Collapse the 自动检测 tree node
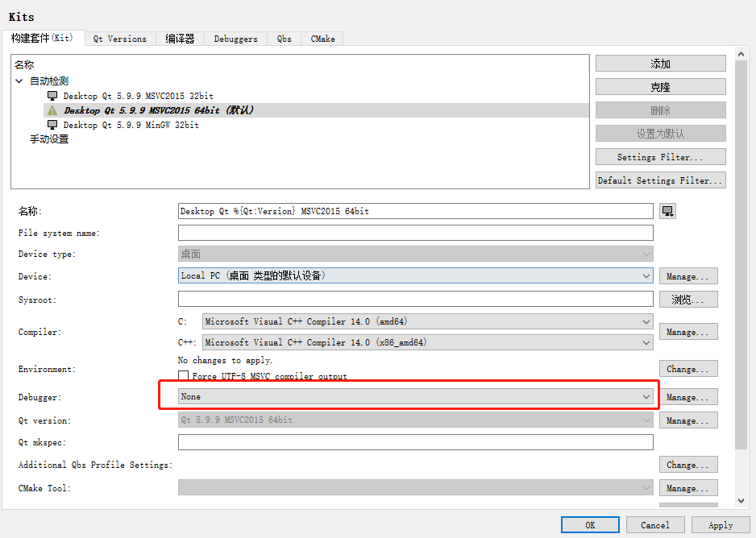The height and width of the screenshot is (538, 756). (x=19, y=81)
